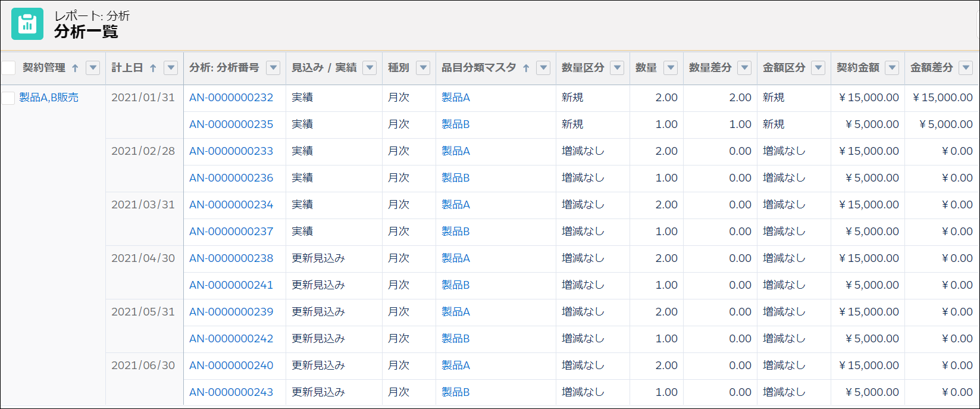Screen dimensions: 980x409
Task: Select the 2021/04/30 date group cell
Action: [143, 258]
